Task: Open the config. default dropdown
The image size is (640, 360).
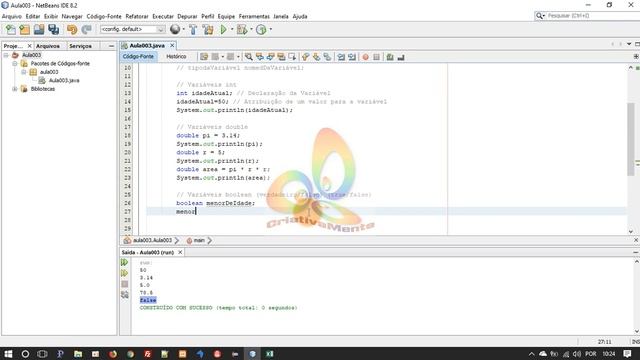Action: tap(133, 29)
